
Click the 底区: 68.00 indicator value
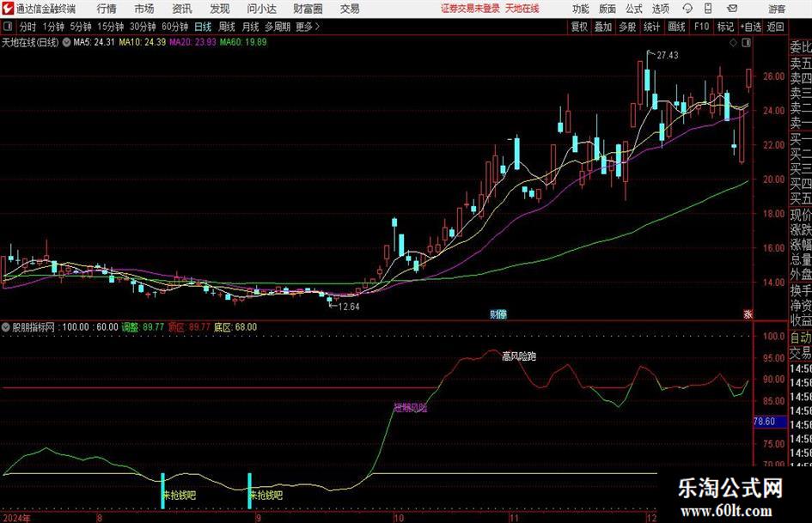(x=235, y=327)
